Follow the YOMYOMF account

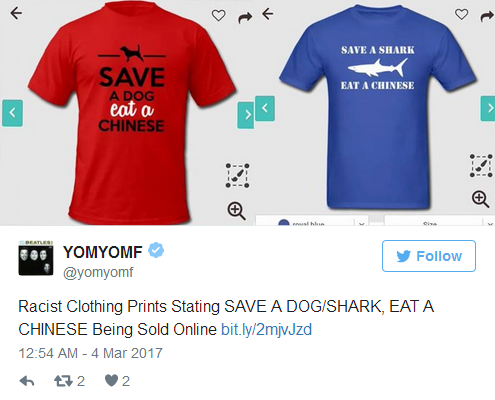click(429, 256)
